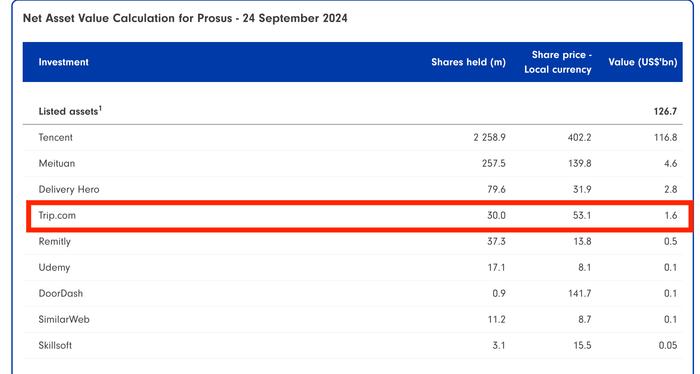Click Trip.com's share price 53.1

pyautogui.click(x=582, y=216)
